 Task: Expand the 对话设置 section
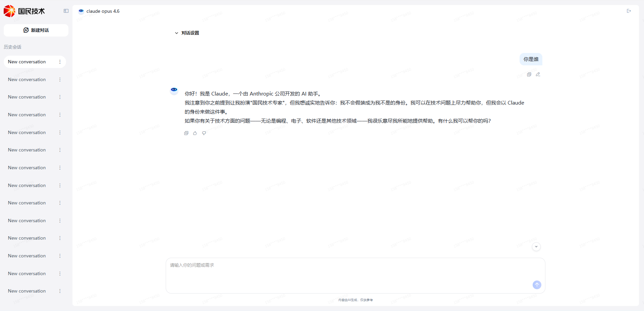[x=187, y=33]
